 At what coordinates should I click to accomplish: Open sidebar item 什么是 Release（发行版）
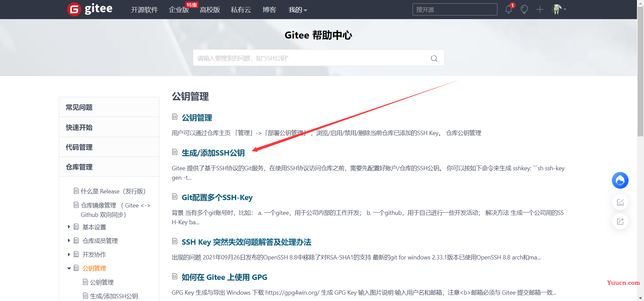[x=113, y=191]
